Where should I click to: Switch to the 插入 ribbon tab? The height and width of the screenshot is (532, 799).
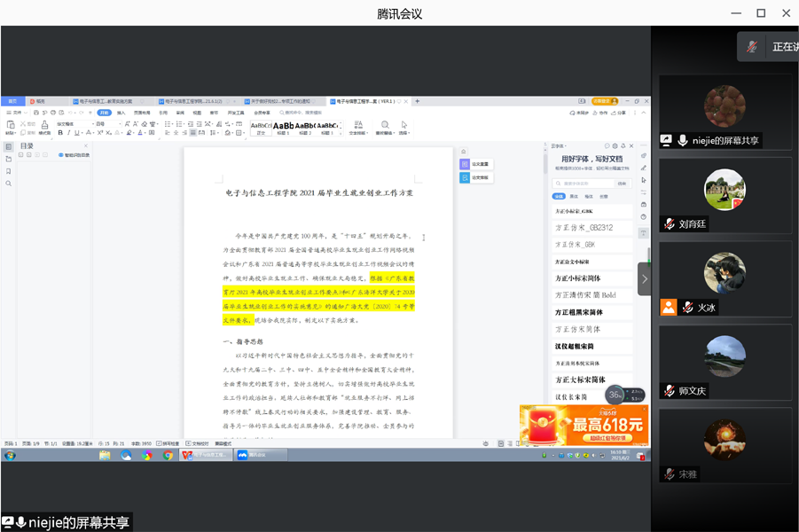tap(121, 113)
